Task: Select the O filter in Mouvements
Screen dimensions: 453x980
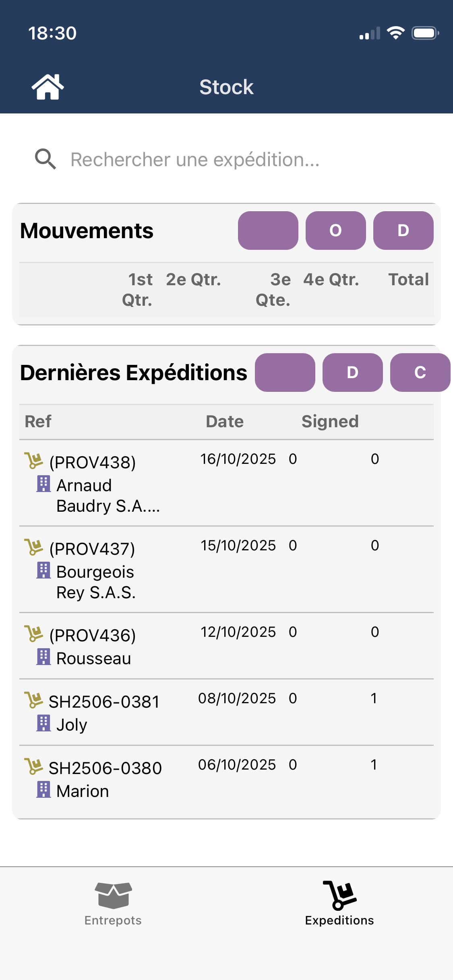Action: [335, 231]
